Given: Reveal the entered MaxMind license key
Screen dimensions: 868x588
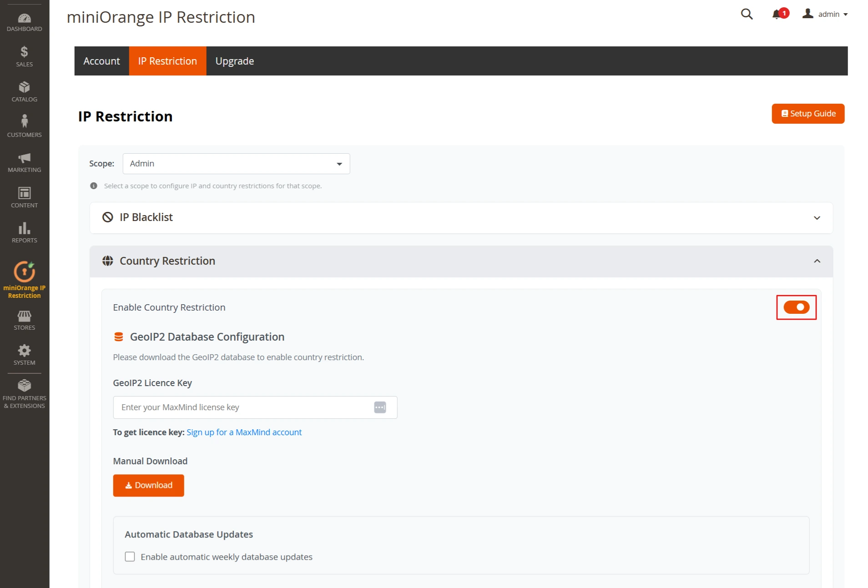Looking at the screenshot, I should pyautogui.click(x=380, y=407).
